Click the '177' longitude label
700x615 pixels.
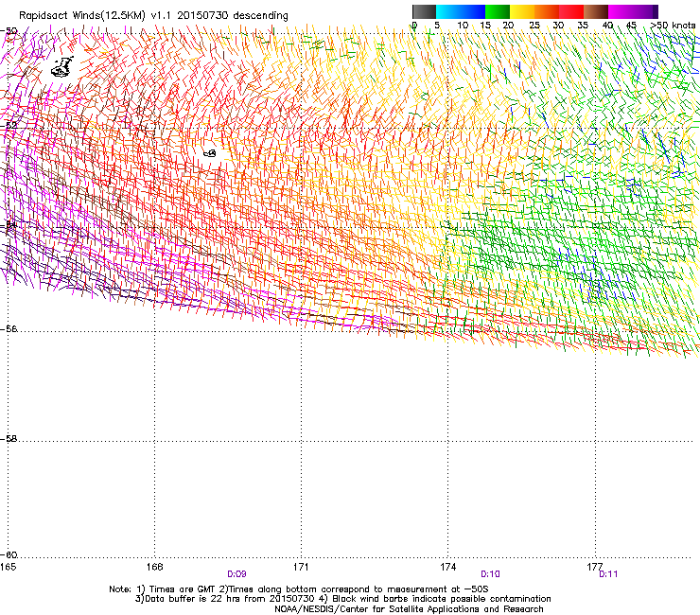[x=595, y=567]
